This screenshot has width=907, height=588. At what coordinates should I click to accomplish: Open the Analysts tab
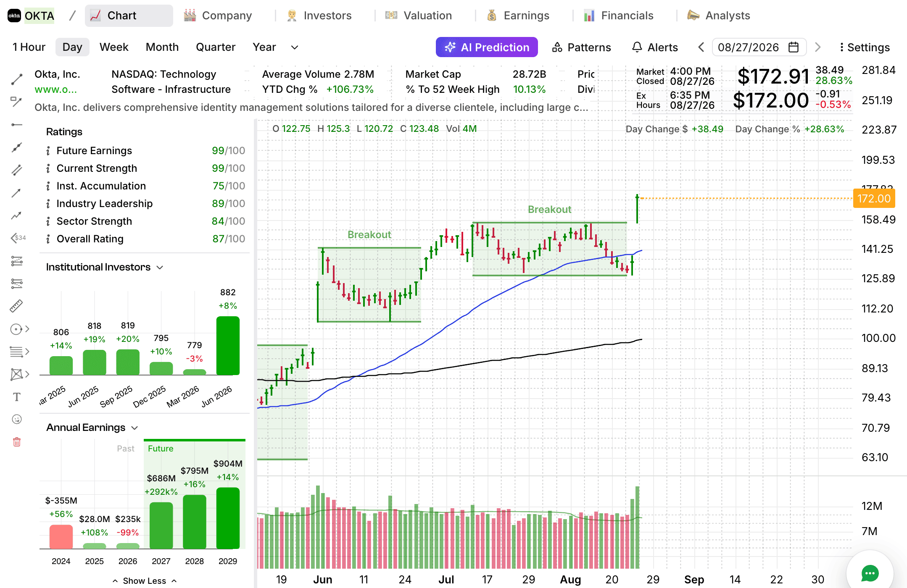(719, 16)
